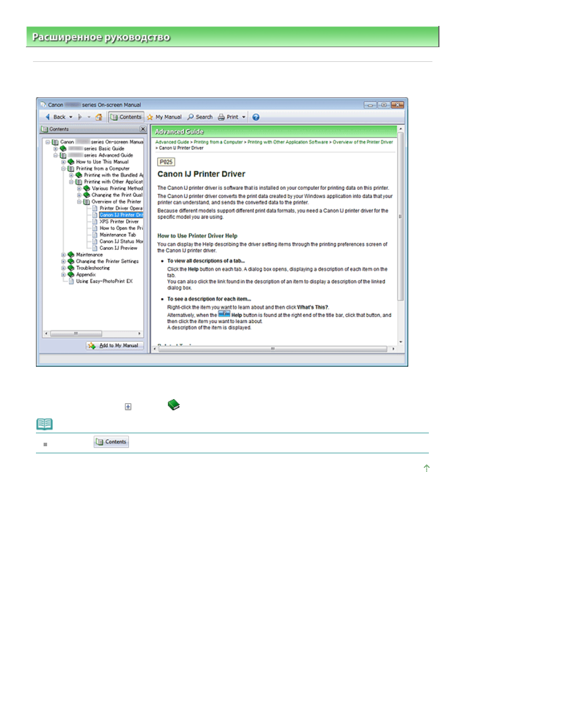
Task: Click the book icon beside Changing the Print Qual
Action: pyautogui.click(x=87, y=195)
